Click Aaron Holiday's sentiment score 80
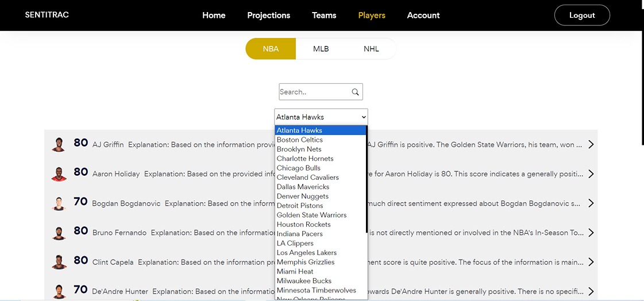 pyautogui.click(x=81, y=172)
